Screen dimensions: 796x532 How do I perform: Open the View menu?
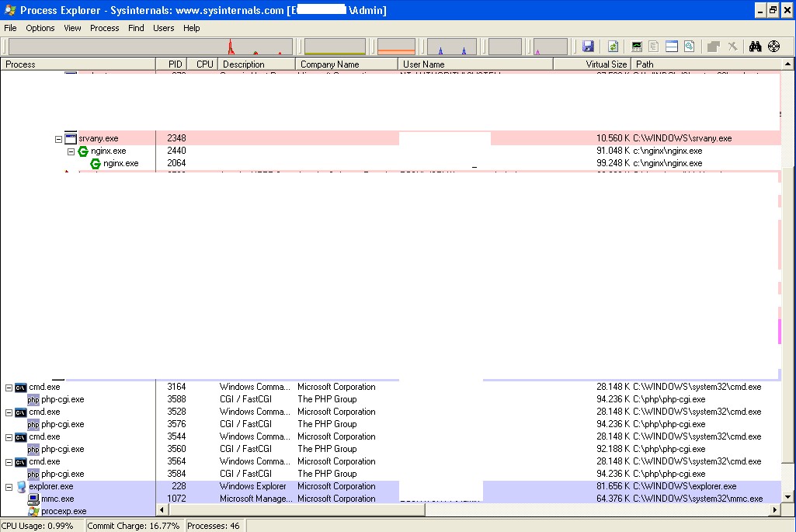click(72, 28)
